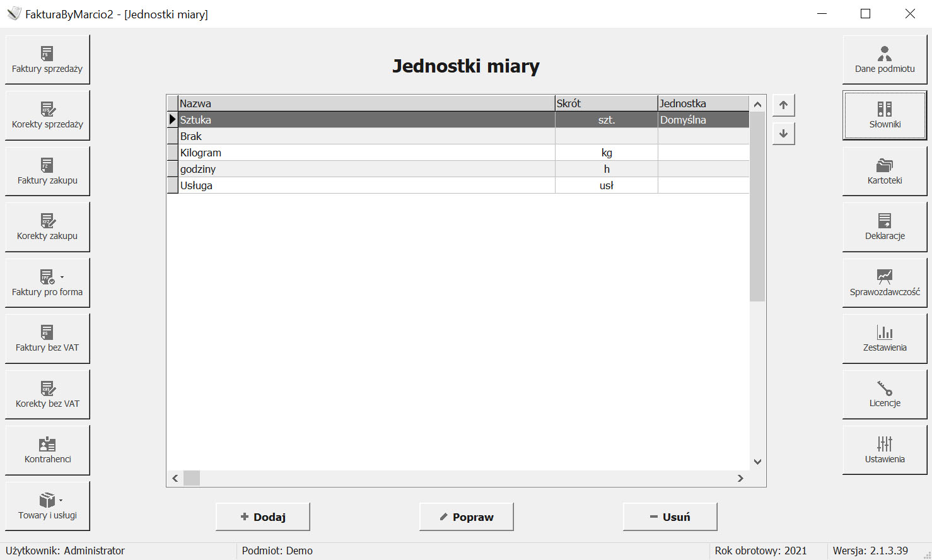Click the kg abbreviation cell
Screen dimensions: 932x560
click(607, 153)
